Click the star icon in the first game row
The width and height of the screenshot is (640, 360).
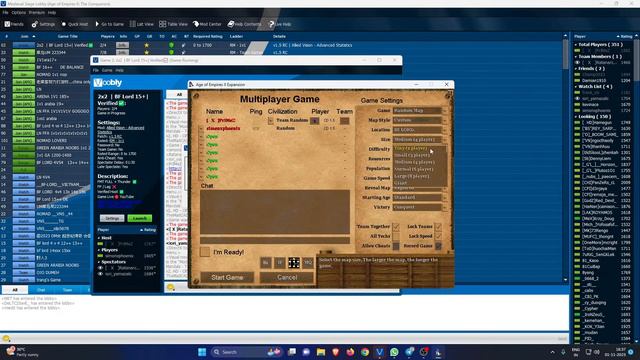[x=147, y=45]
